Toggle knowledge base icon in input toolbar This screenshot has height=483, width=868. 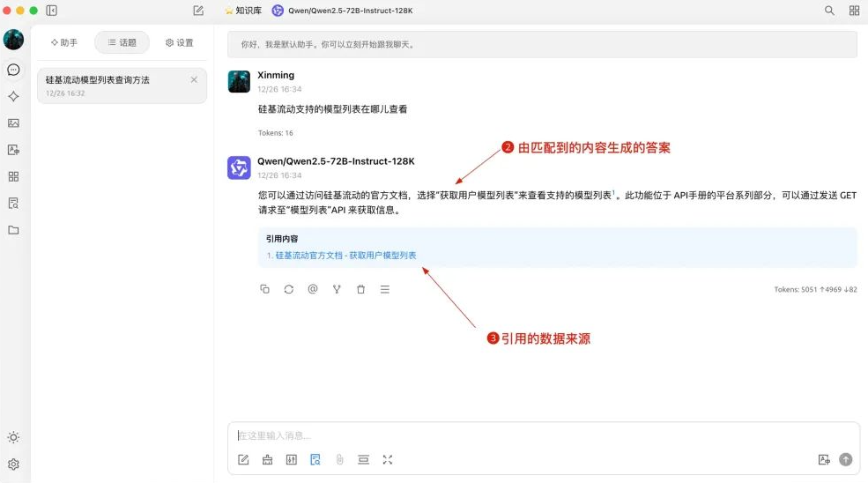(315, 459)
